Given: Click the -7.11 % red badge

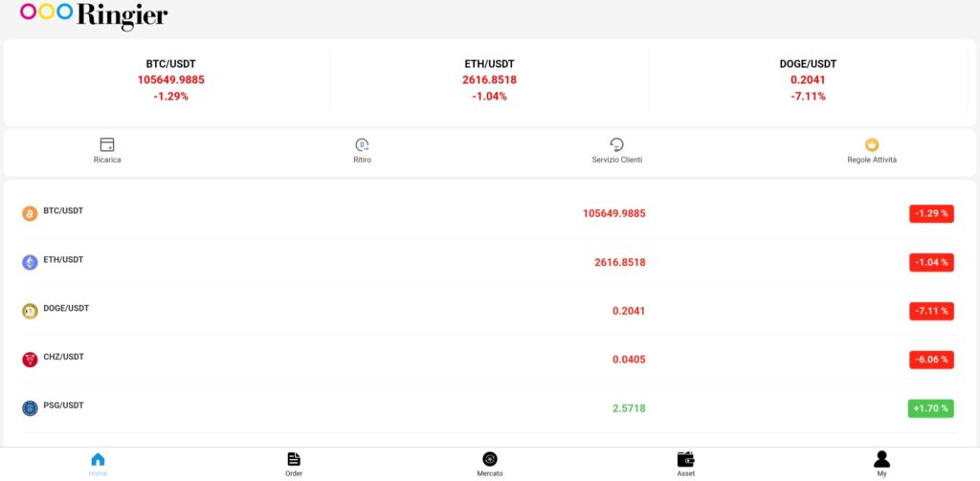Looking at the screenshot, I should pos(931,311).
